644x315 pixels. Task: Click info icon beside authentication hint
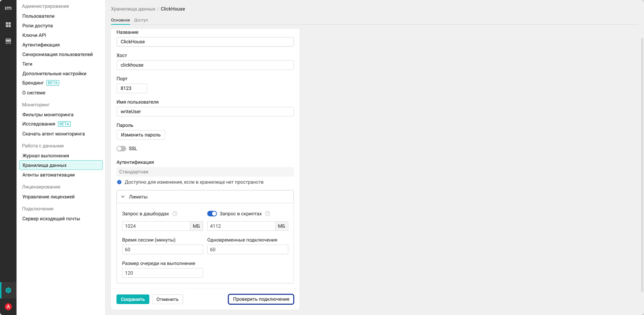(119, 182)
